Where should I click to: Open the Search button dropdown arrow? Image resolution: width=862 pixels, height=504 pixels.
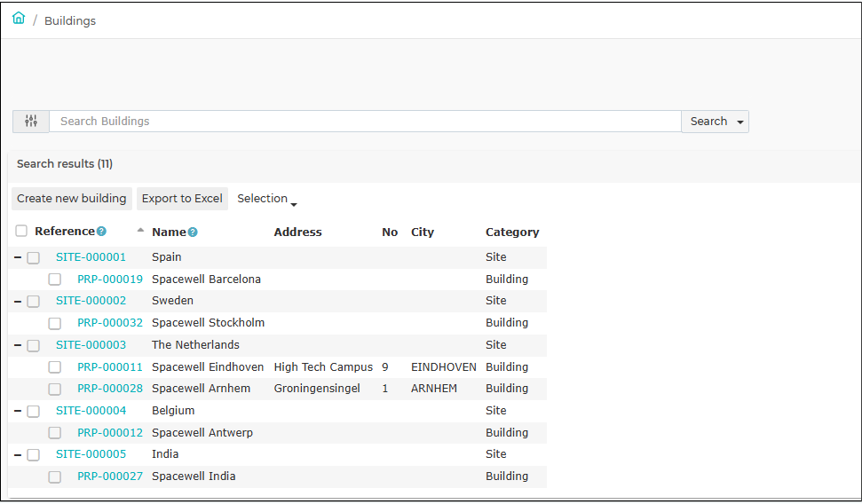tap(740, 122)
